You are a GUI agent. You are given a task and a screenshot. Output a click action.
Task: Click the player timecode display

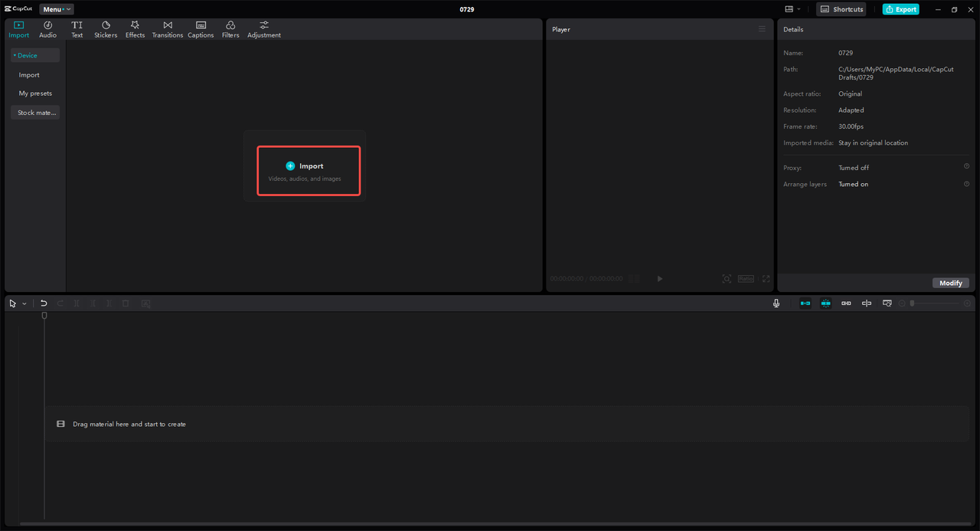pyautogui.click(x=586, y=279)
